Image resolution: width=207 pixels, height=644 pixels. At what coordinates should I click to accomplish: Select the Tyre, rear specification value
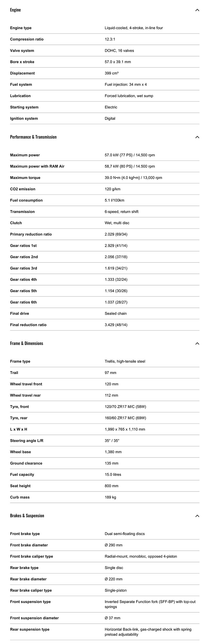pyautogui.click(x=125, y=418)
